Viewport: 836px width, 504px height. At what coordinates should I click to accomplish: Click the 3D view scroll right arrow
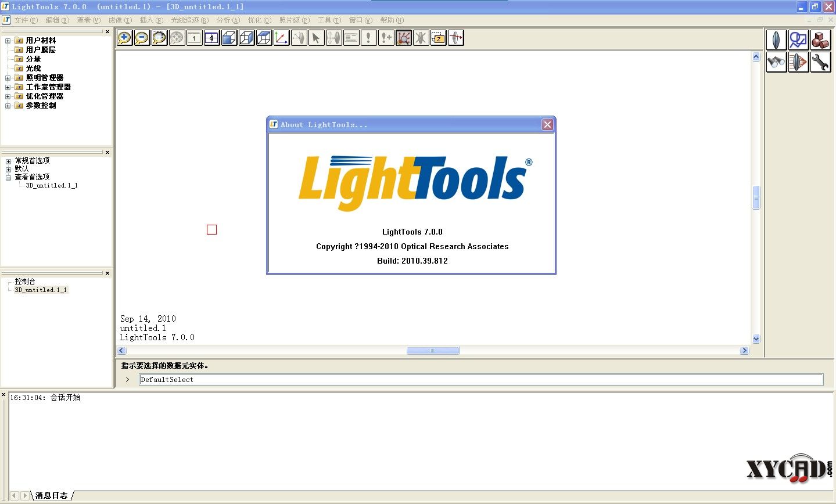pos(744,351)
